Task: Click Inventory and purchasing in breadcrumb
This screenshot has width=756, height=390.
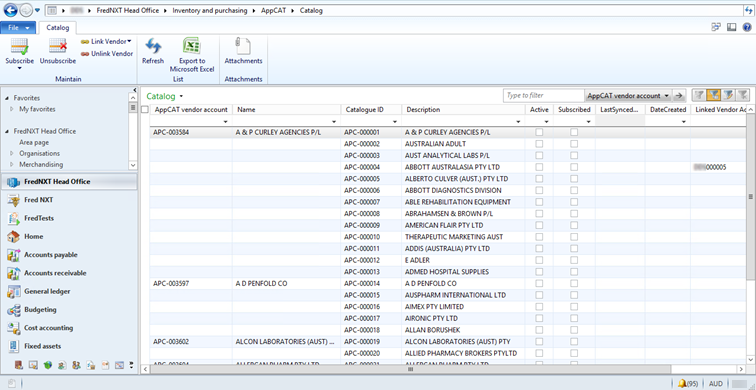Action: click(x=209, y=10)
